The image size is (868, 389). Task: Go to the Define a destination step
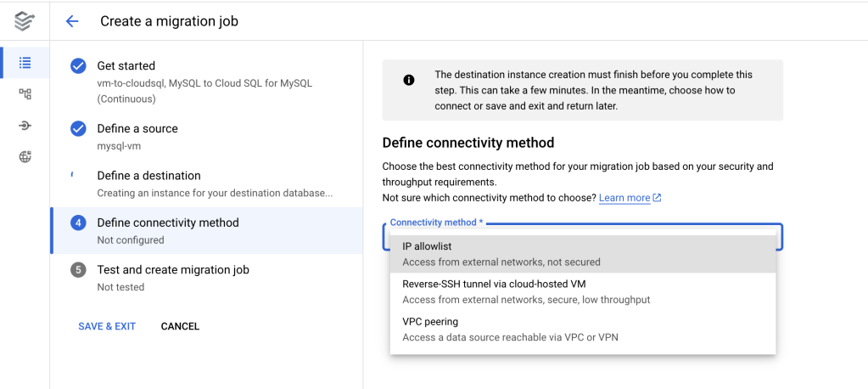pyautogui.click(x=148, y=176)
